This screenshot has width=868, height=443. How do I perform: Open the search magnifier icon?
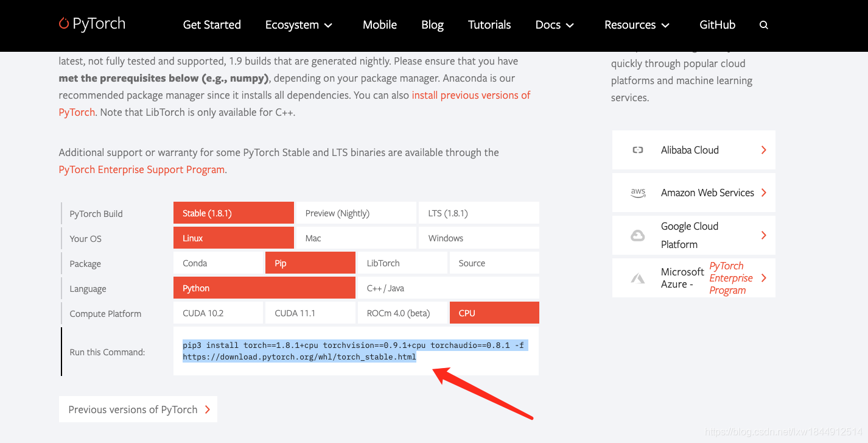coord(764,25)
